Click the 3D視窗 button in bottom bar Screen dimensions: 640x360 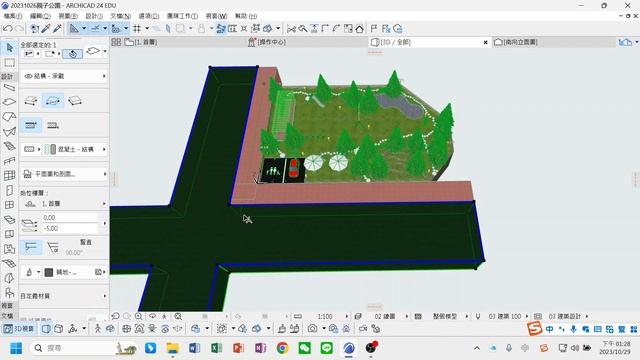19,329
